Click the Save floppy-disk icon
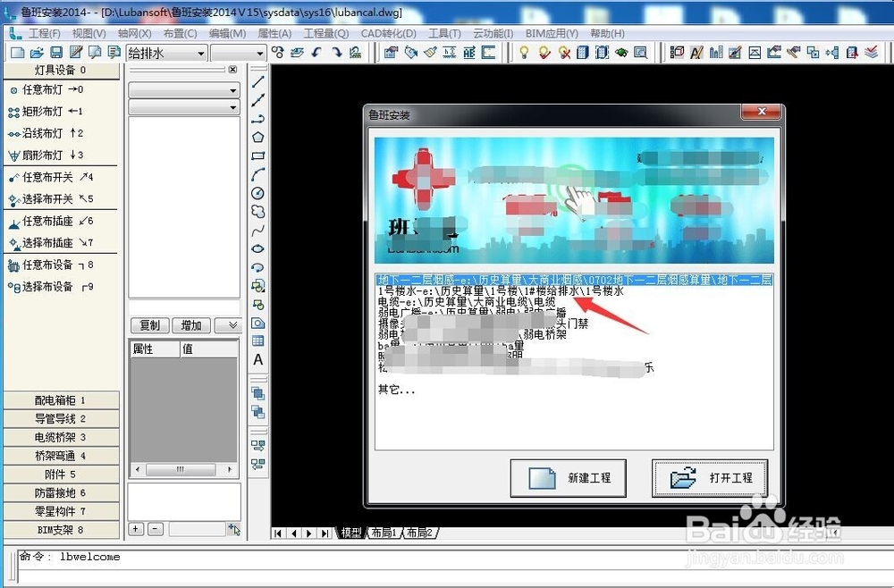 click(56, 53)
